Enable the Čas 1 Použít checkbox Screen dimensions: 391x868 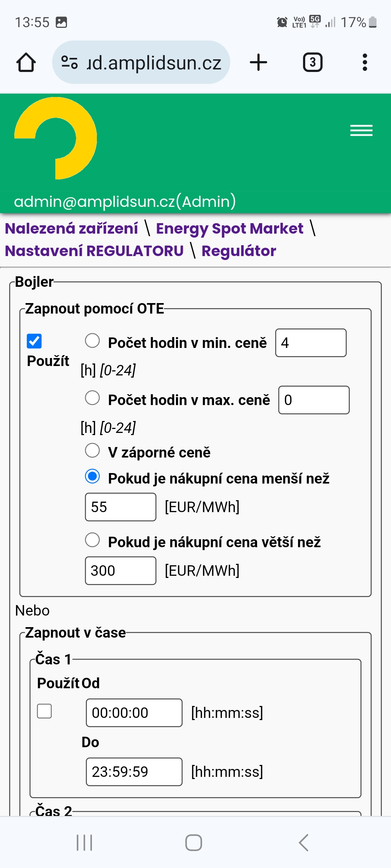coord(45,711)
